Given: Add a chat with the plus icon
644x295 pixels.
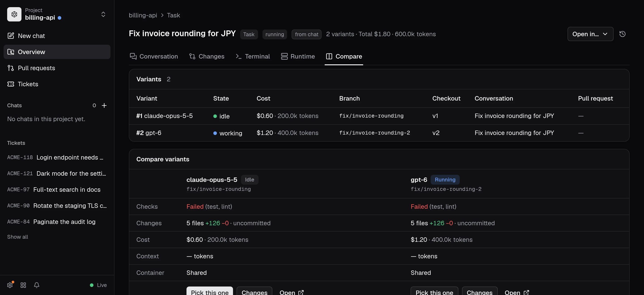Looking at the screenshot, I should [104, 105].
